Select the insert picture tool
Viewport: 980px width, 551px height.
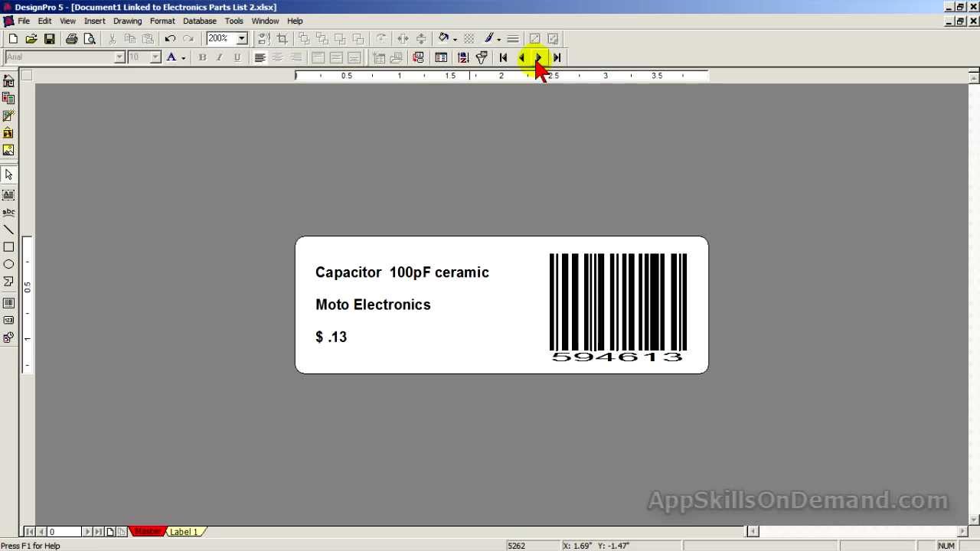point(8,151)
